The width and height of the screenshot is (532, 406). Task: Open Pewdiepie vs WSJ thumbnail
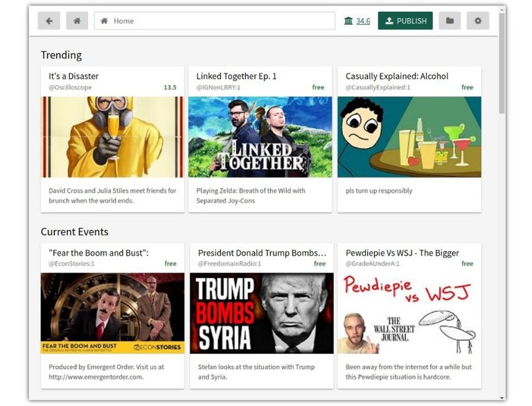point(409,313)
